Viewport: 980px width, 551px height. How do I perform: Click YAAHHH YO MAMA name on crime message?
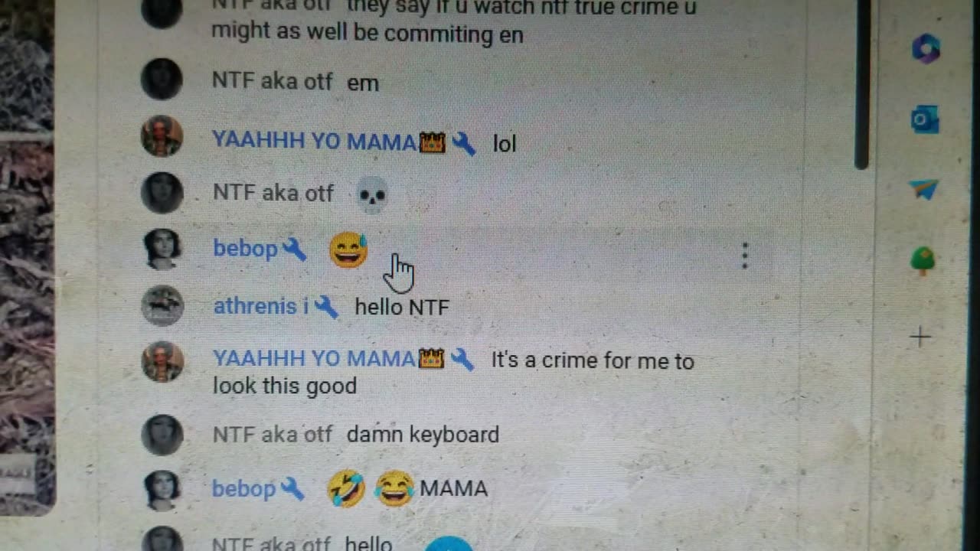click(314, 358)
